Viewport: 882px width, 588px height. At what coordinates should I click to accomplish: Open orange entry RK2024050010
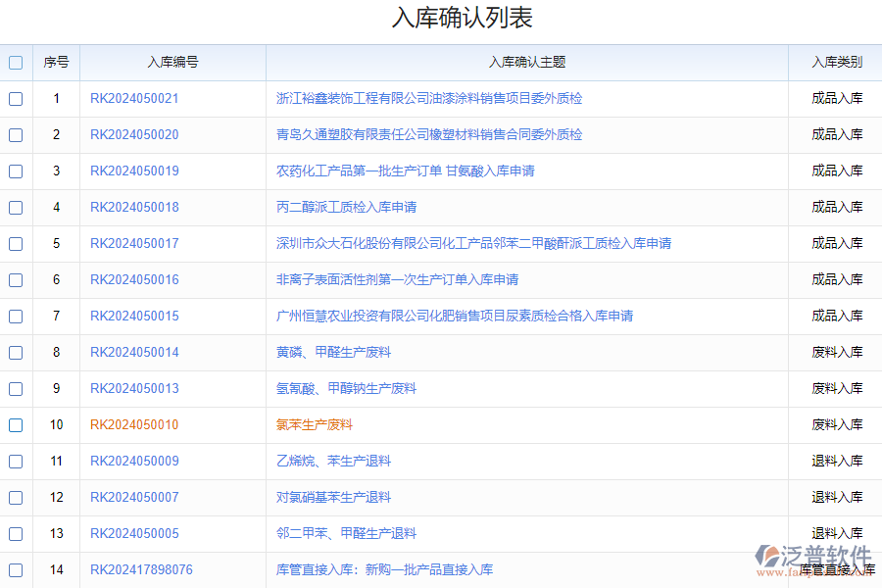point(134,425)
